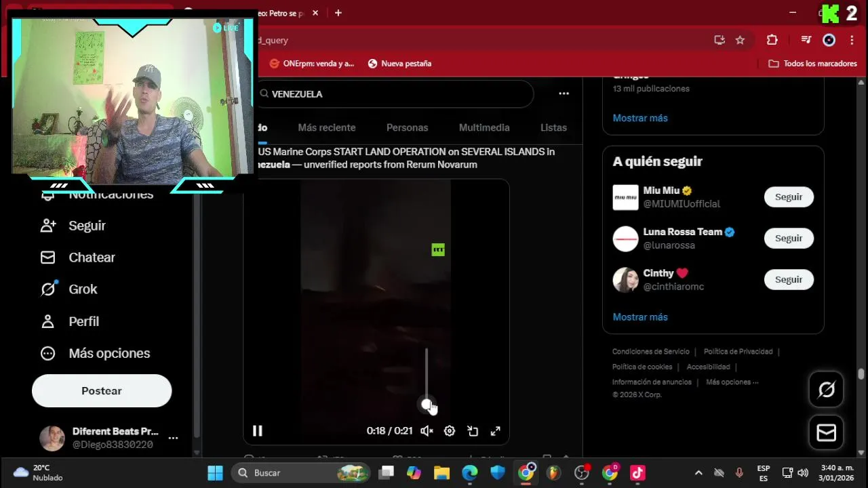Open Task View from the taskbar
Image resolution: width=868 pixels, height=488 pixels.
point(387,472)
